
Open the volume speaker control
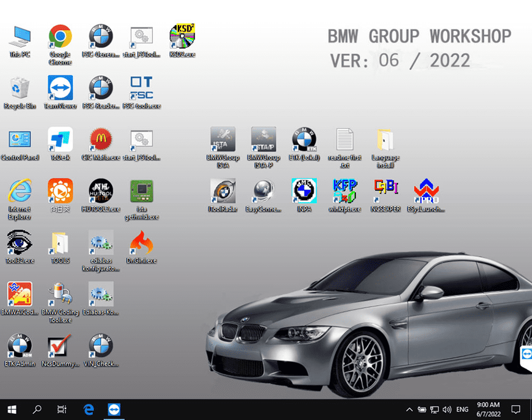pos(447,410)
